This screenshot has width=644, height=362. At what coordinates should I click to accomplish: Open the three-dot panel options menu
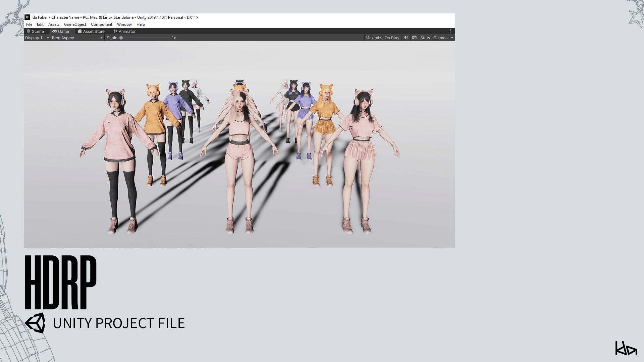[x=451, y=31]
